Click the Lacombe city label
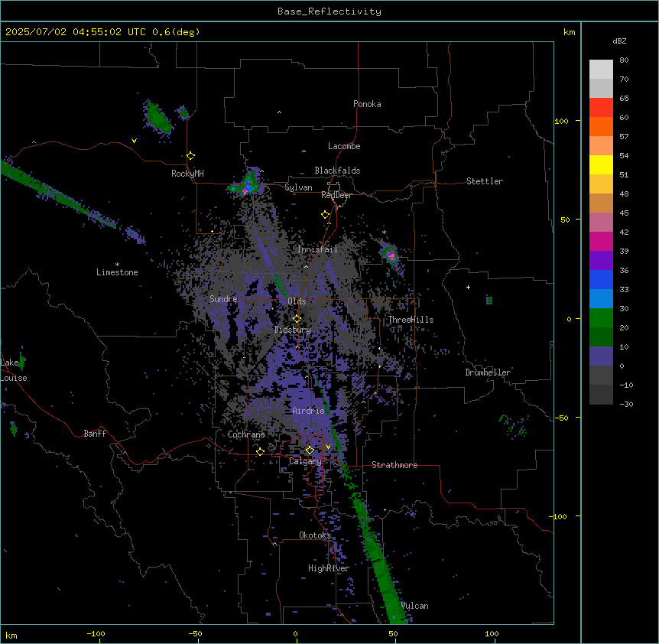659x644 pixels. (x=344, y=146)
